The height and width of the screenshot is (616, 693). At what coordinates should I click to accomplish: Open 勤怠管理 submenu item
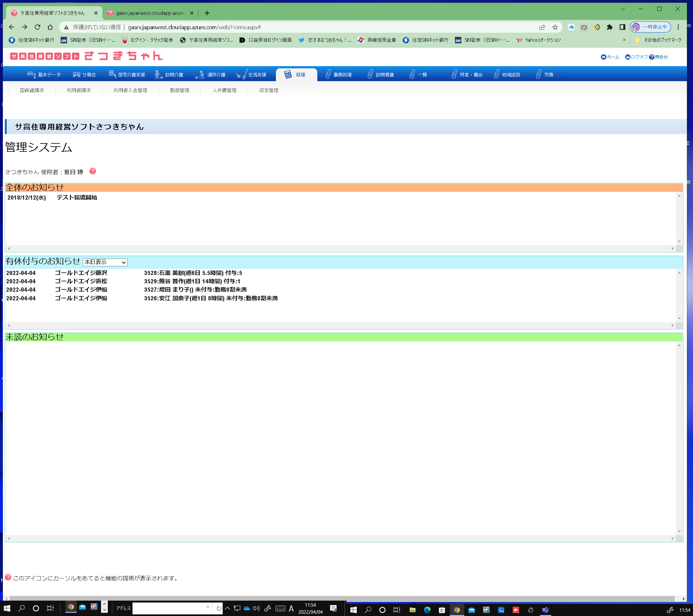(179, 90)
